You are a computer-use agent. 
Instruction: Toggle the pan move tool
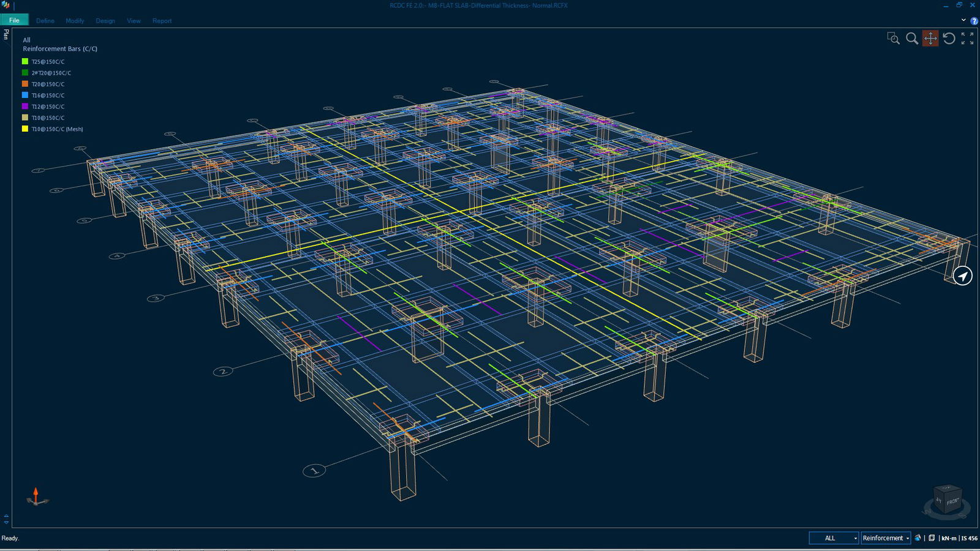click(x=930, y=39)
